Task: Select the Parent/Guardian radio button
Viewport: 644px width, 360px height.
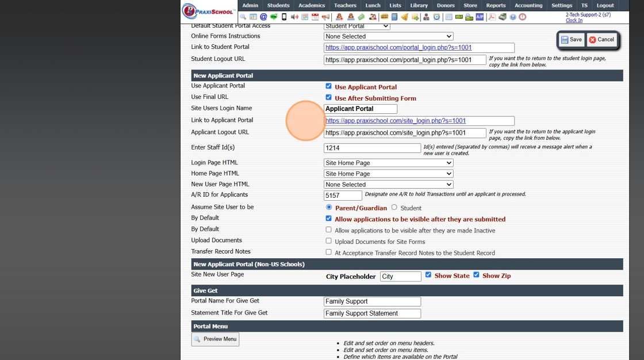Action: (x=328, y=207)
